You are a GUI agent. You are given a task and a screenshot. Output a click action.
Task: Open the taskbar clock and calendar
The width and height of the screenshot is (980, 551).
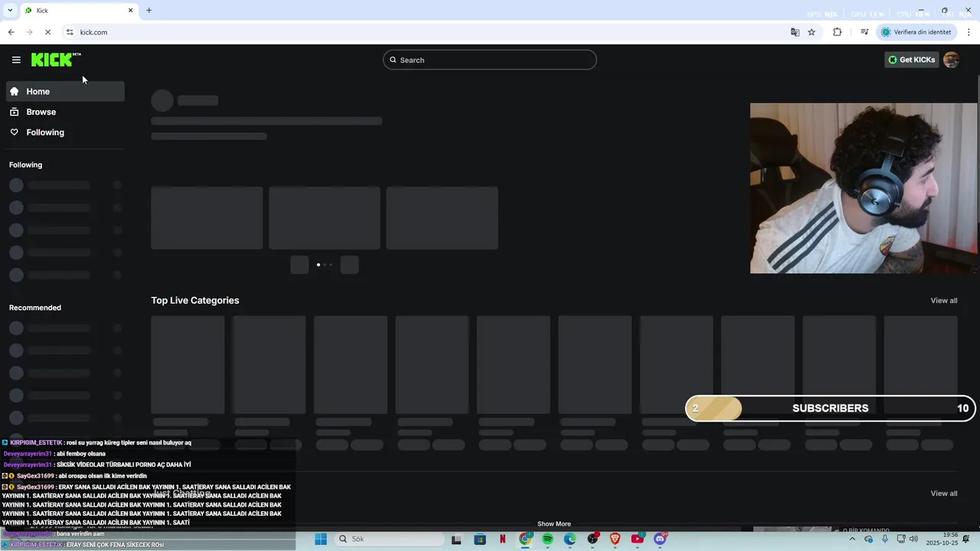(x=941, y=539)
